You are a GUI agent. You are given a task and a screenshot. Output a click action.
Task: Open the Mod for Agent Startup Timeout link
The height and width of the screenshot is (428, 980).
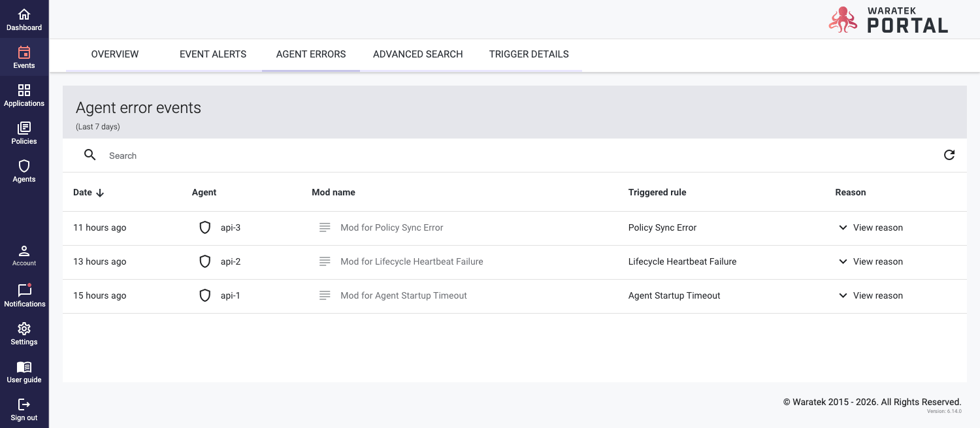pos(404,295)
